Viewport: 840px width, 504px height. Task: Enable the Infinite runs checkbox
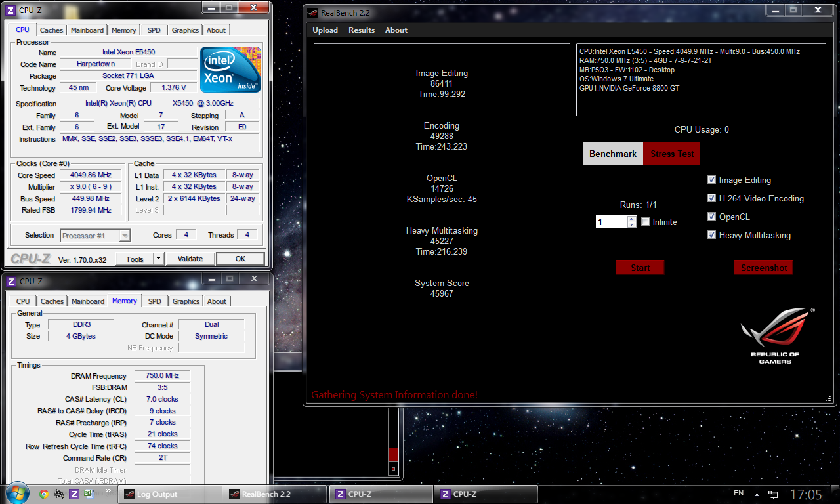[645, 222]
